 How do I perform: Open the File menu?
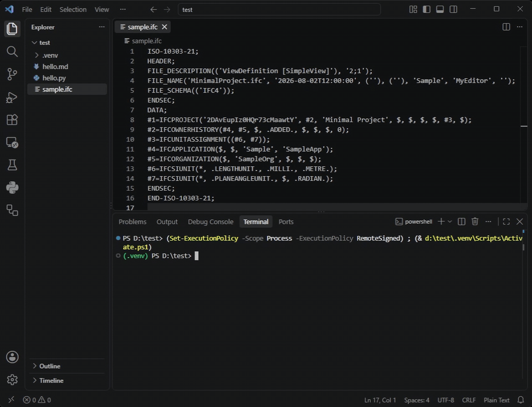point(27,9)
